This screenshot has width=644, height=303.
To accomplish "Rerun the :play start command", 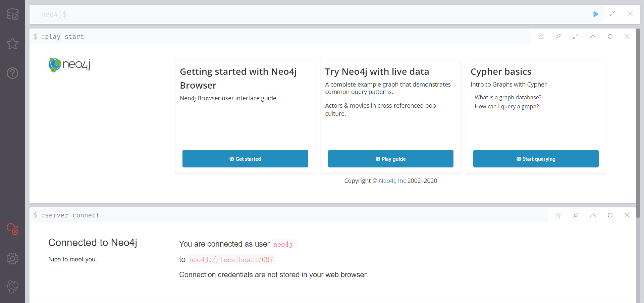I will point(610,36).
